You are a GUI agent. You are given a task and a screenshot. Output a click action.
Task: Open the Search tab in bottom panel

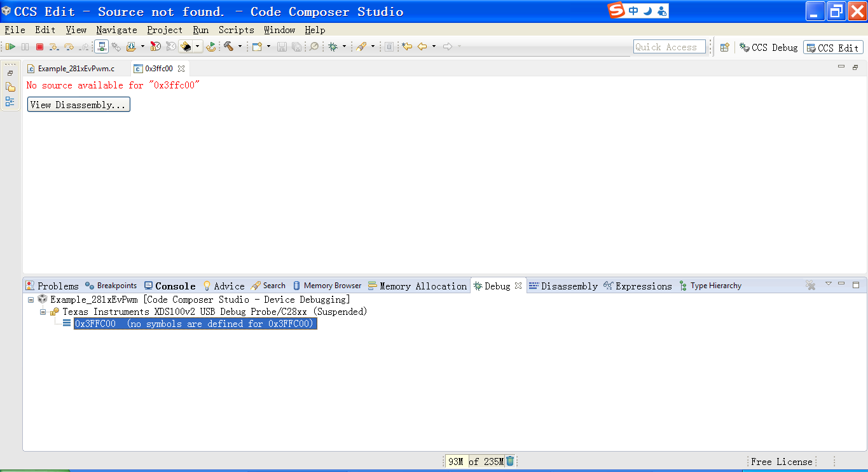point(268,286)
